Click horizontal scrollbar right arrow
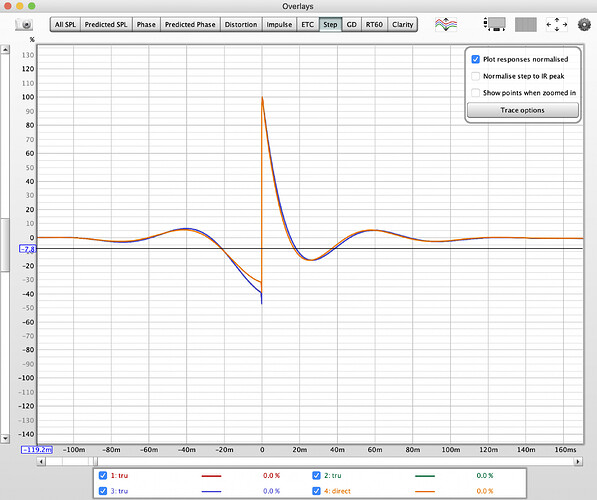This screenshot has height=500, width=597. [x=578, y=462]
